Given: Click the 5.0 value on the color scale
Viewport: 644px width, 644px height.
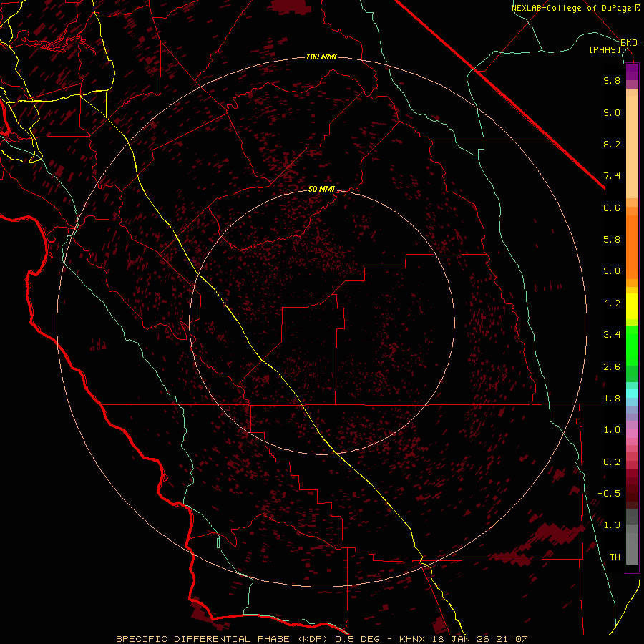Looking at the screenshot, I should [612, 271].
